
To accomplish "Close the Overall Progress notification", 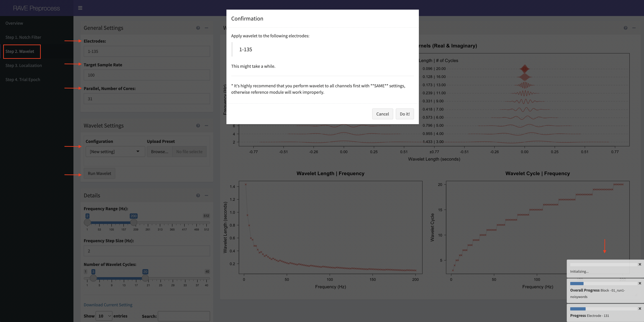I will point(640,283).
